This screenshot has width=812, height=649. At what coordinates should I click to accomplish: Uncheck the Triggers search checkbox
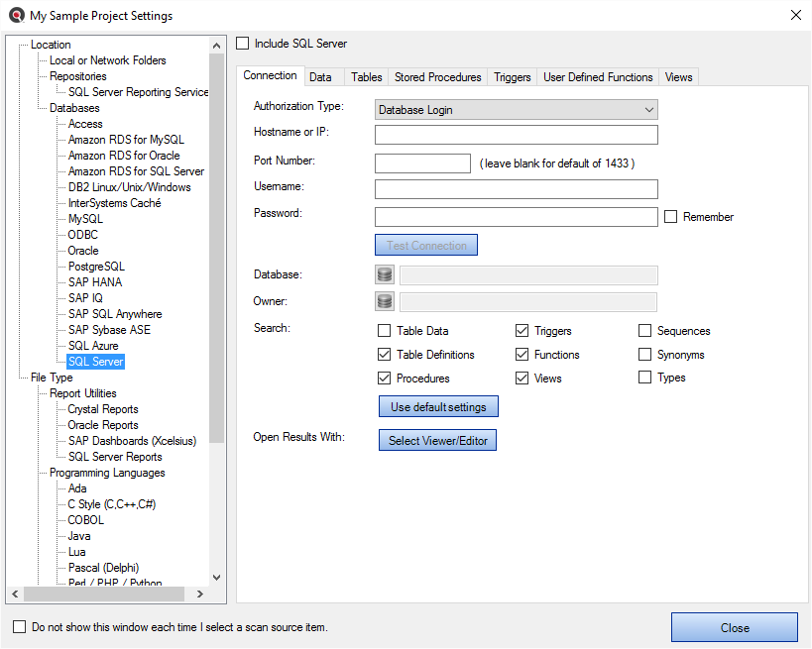522,331
